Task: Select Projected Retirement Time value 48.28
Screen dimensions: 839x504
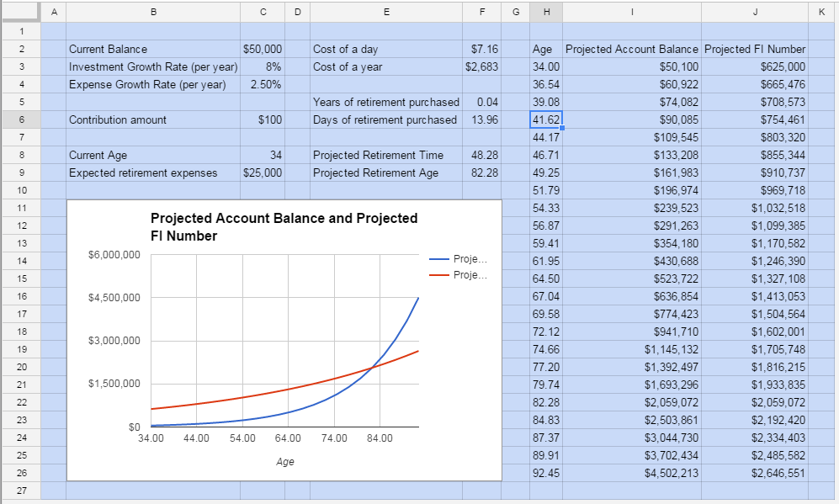Action: coord(481,155)
